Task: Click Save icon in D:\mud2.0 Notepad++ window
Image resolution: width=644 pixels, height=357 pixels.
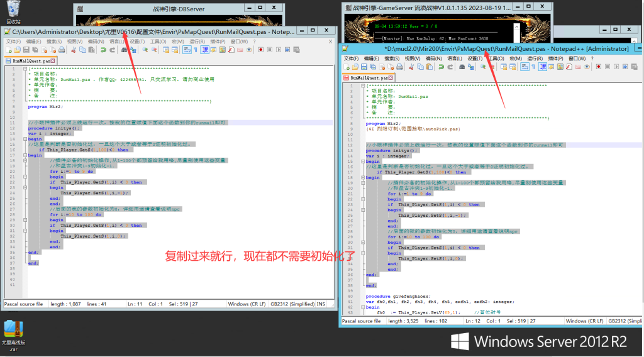Action: (364, 66)
